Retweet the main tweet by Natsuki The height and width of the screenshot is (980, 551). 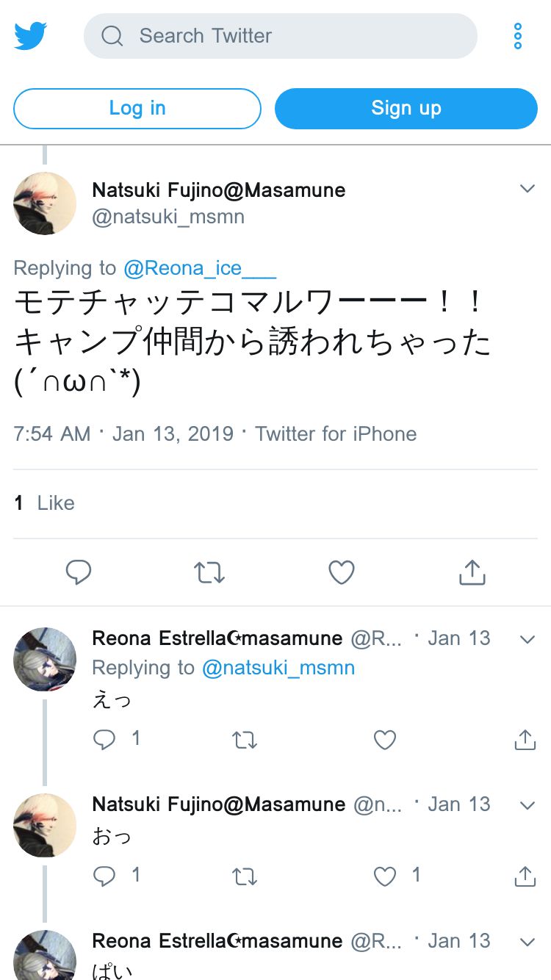(x=209, y=572)
